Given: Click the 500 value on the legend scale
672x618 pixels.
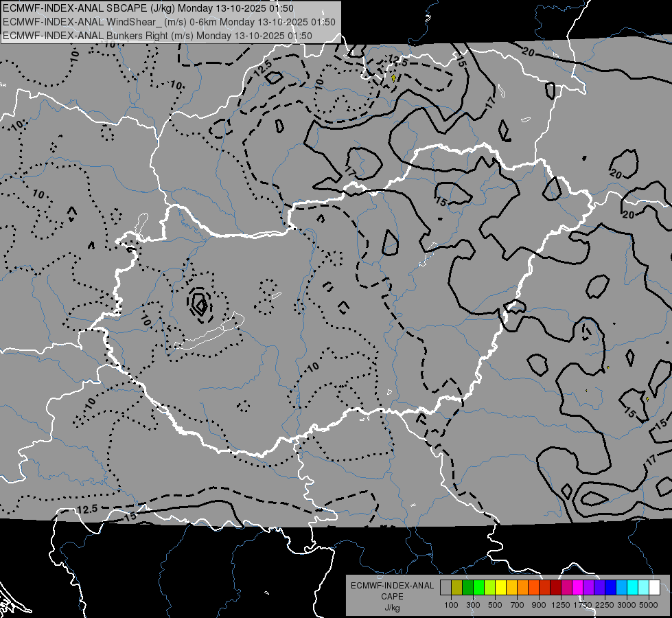Looking at the screenshot, I should click(495, 605).
